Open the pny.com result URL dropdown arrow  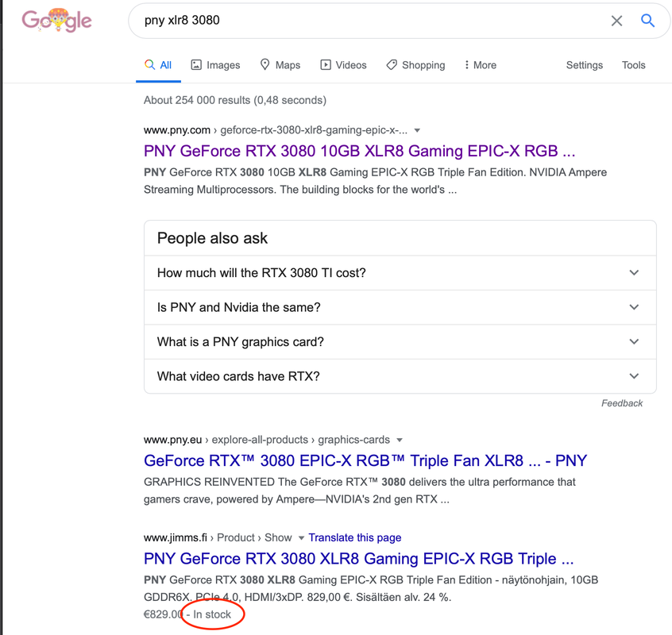pos(417,130)
